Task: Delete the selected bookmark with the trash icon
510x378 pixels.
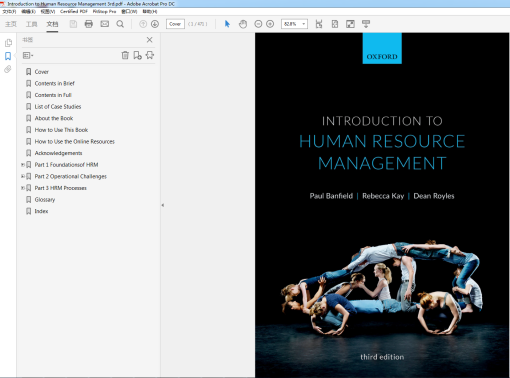Action: click(125, 55)
